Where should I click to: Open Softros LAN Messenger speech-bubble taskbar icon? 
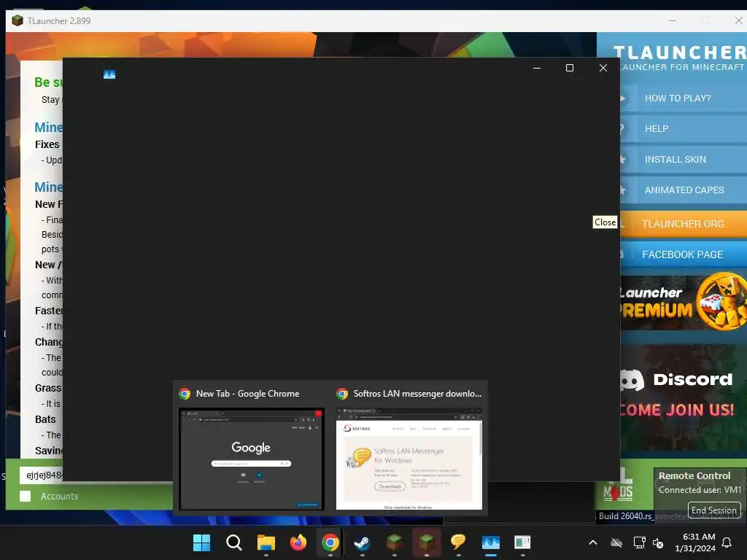458,542
